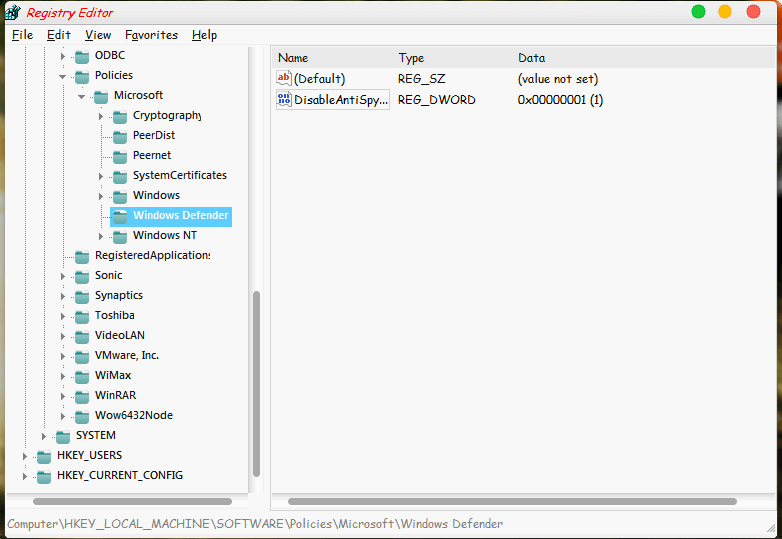Collapse the Microsoft key

(82, 97)
